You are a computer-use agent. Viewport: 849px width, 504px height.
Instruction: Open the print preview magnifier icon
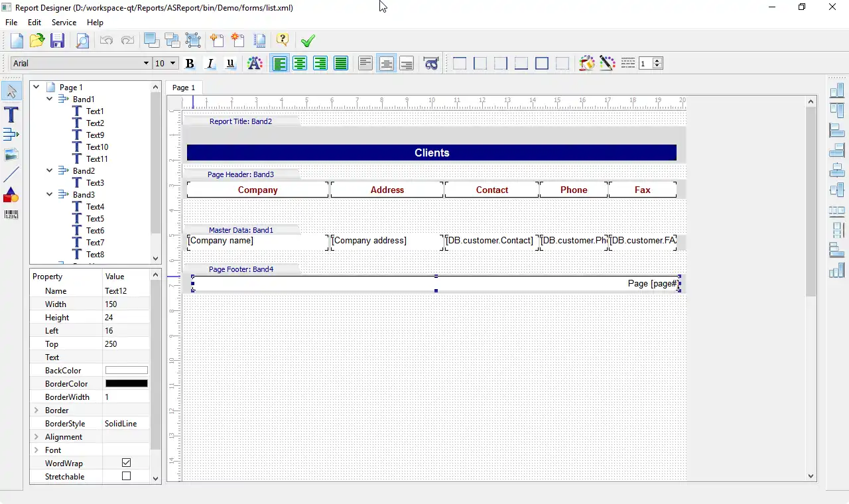click(82, 40)
